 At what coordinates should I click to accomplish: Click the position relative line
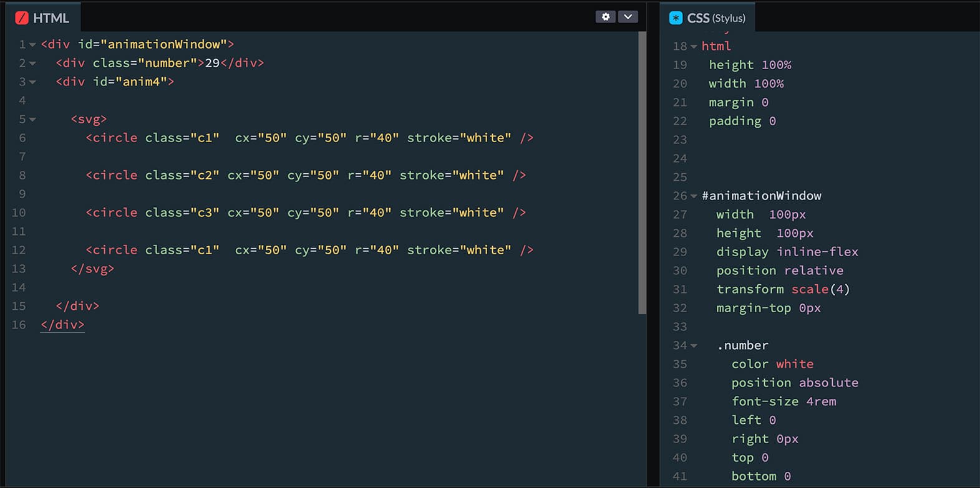tap(780, 270)
